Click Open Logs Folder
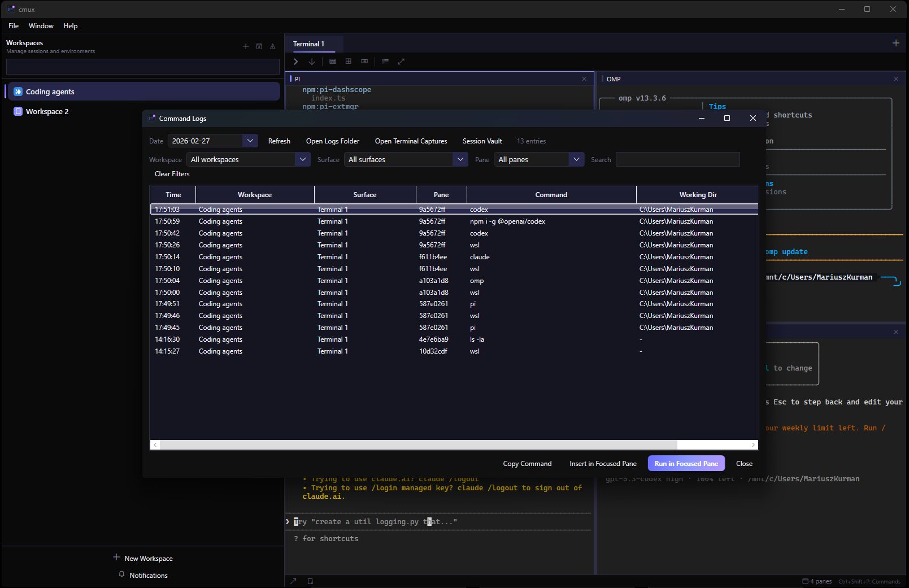The width and height of the screenshot is (909, 588). tap(333, 141)
